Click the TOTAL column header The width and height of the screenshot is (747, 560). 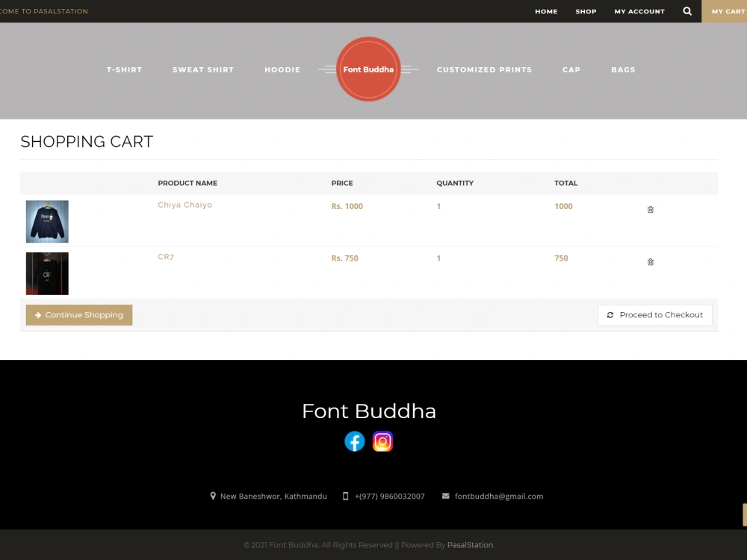coord(565,183)
